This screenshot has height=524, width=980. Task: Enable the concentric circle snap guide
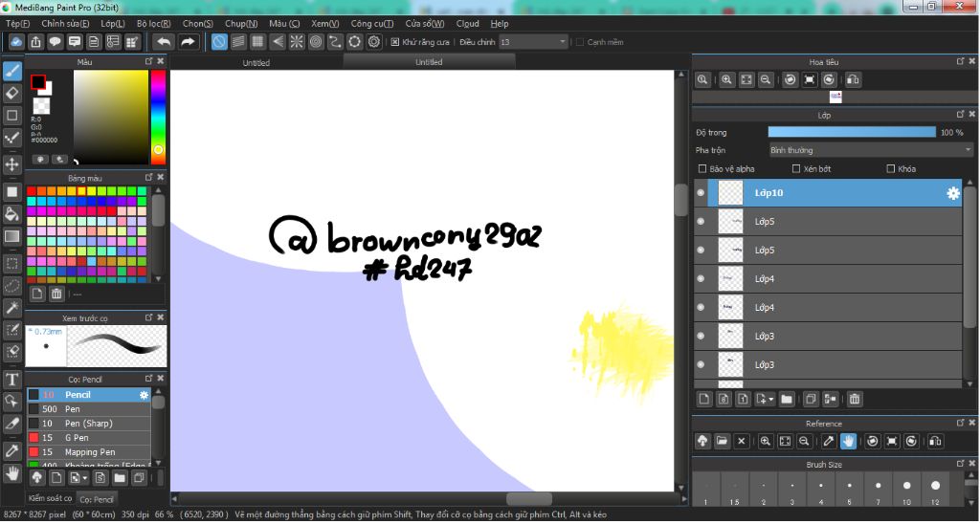point(316,42)
